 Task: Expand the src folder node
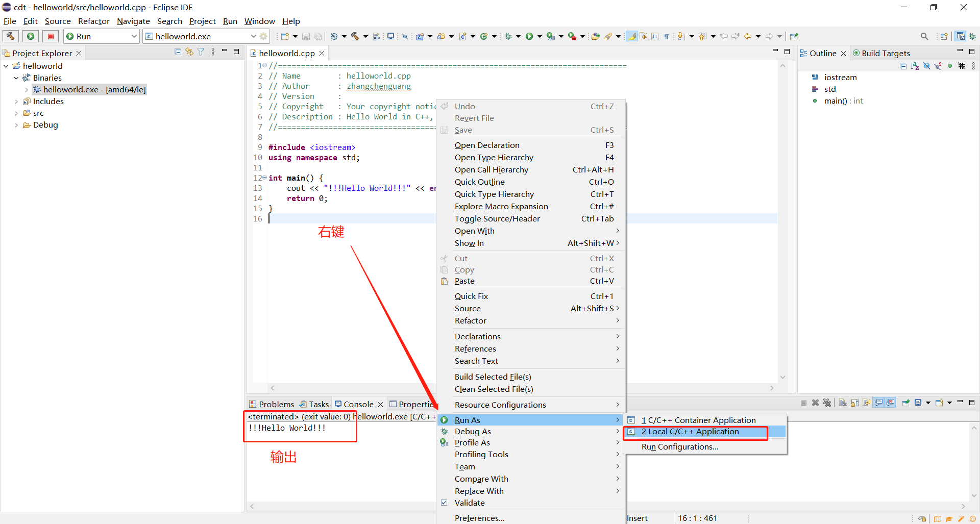tap(16, 113)
